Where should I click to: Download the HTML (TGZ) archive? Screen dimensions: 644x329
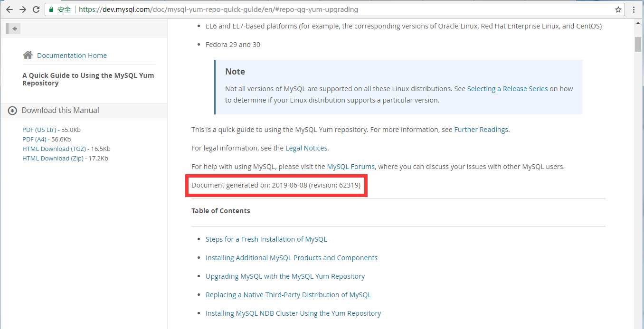point(66,149)
